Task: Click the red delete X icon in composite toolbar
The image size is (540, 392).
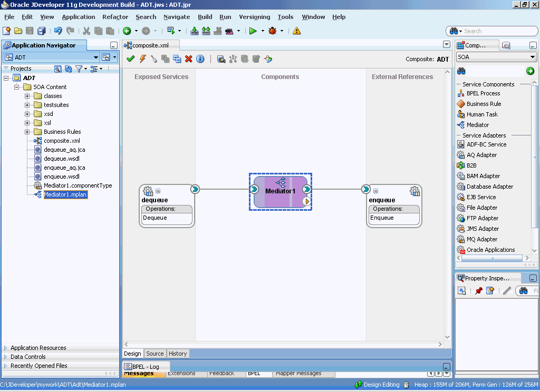Action: [188, 59]
